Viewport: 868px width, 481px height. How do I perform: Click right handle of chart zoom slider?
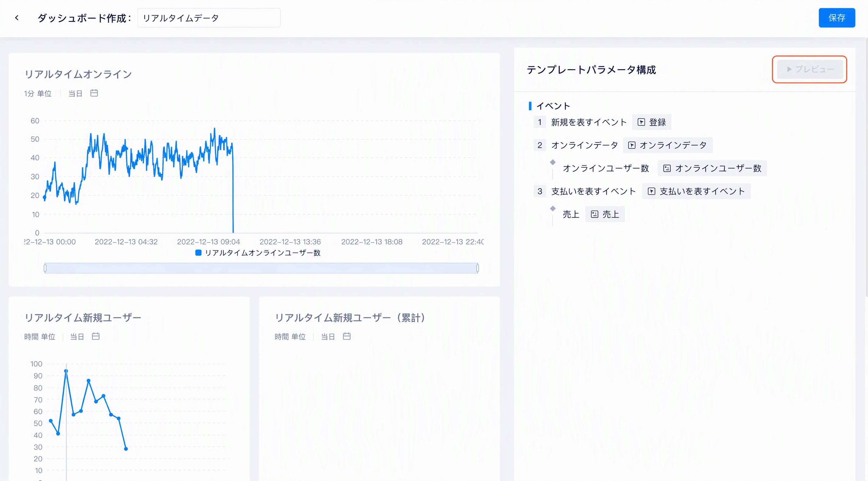coord(478,268)
